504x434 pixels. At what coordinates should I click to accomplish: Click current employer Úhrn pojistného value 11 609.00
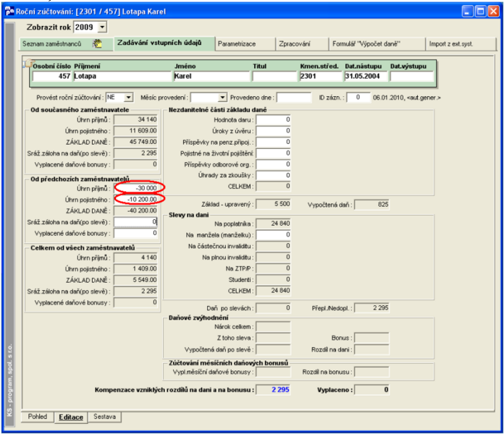(136, 131)
